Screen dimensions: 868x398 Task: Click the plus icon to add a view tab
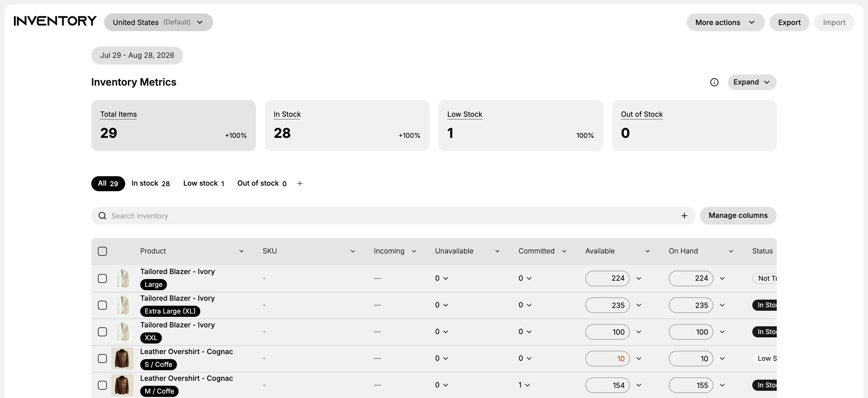point(300,183)
